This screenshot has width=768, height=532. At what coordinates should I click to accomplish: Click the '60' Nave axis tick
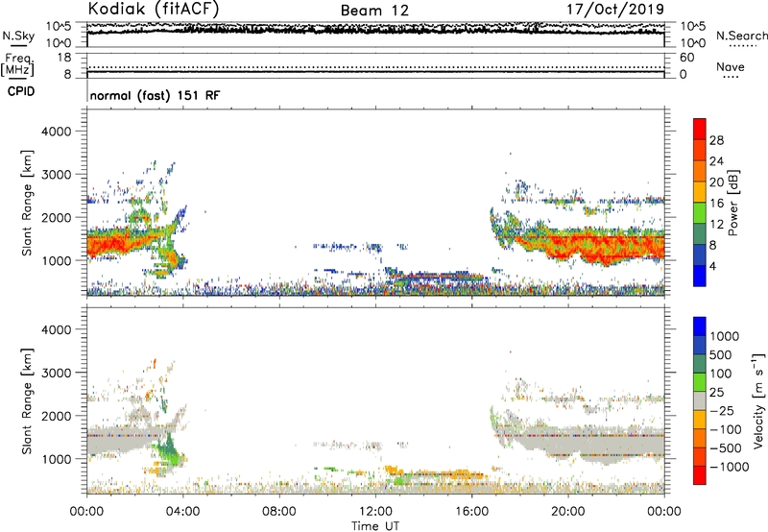point(686,58)
